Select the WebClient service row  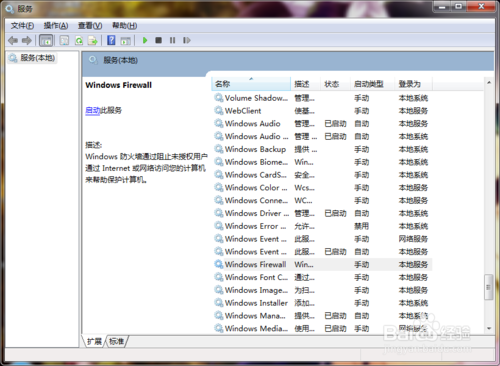322,111
